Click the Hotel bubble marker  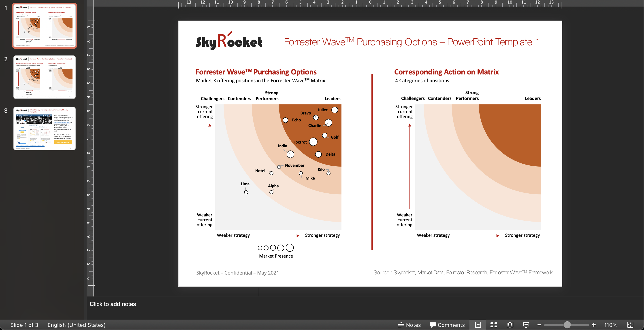271,173
